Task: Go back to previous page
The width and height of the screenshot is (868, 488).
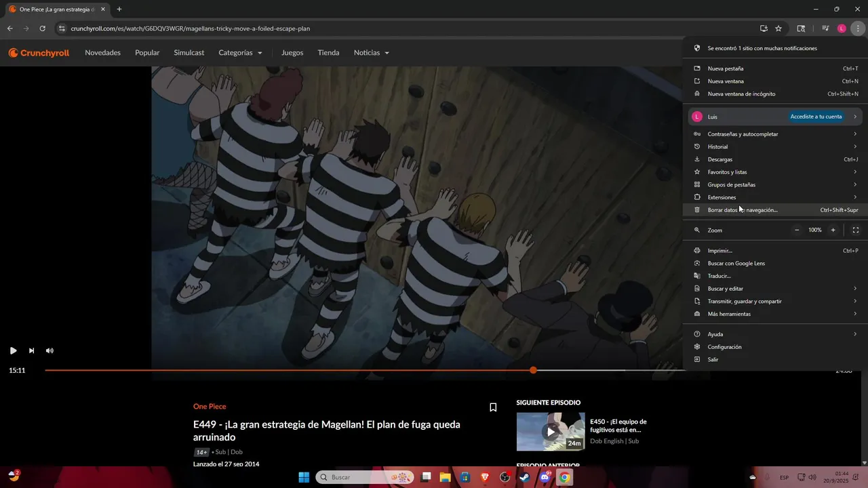Action: (10, 28)
